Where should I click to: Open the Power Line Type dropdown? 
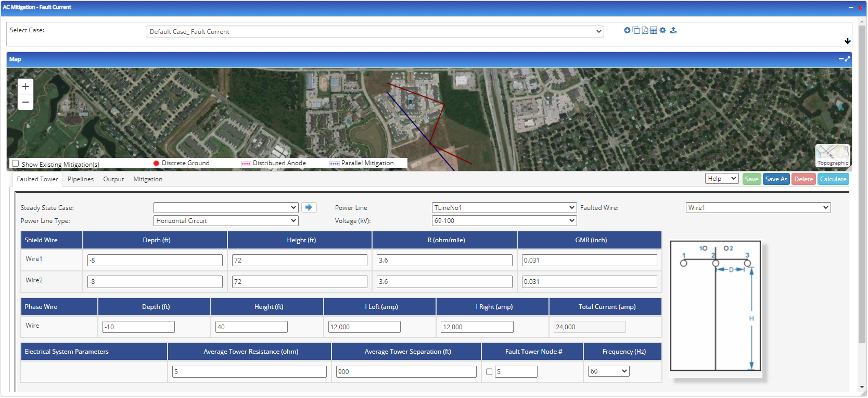[x=226, y=221]
